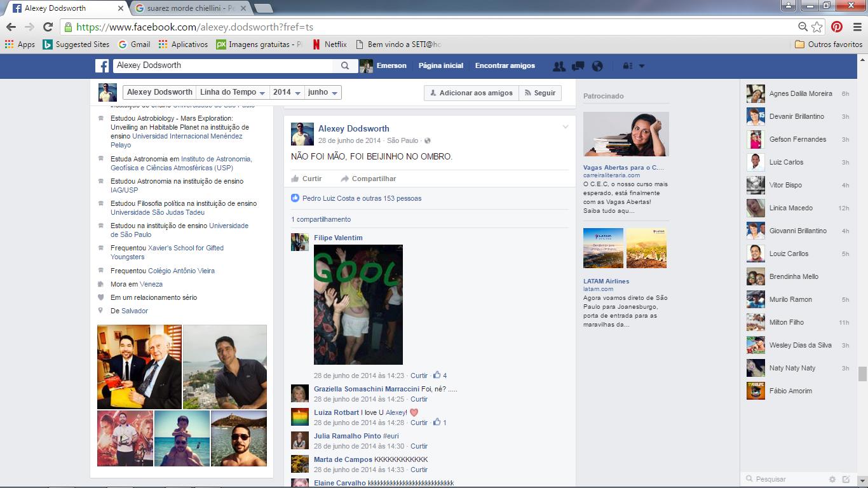
Task: Open the Apps bookmark shortcut
Action: pos(20,44)
